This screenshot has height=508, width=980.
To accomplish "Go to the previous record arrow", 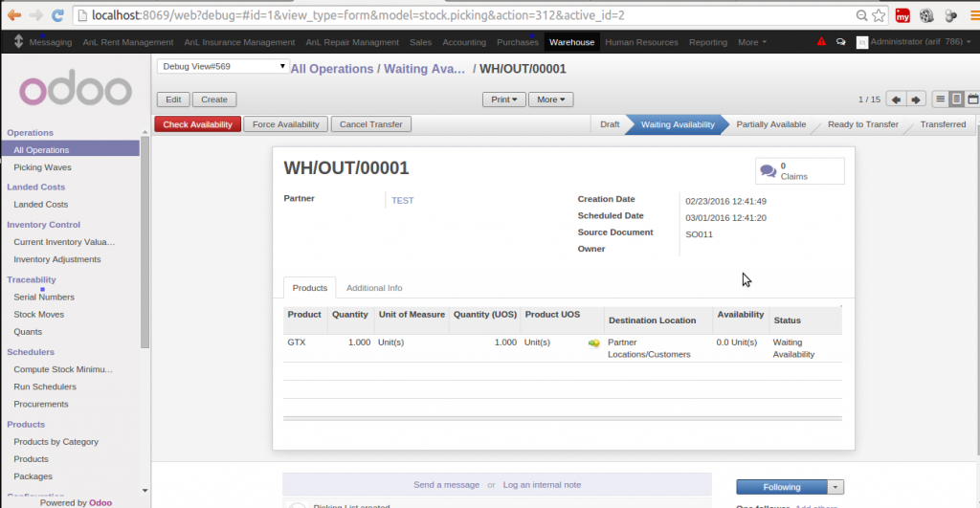I will tap(896, 99).
